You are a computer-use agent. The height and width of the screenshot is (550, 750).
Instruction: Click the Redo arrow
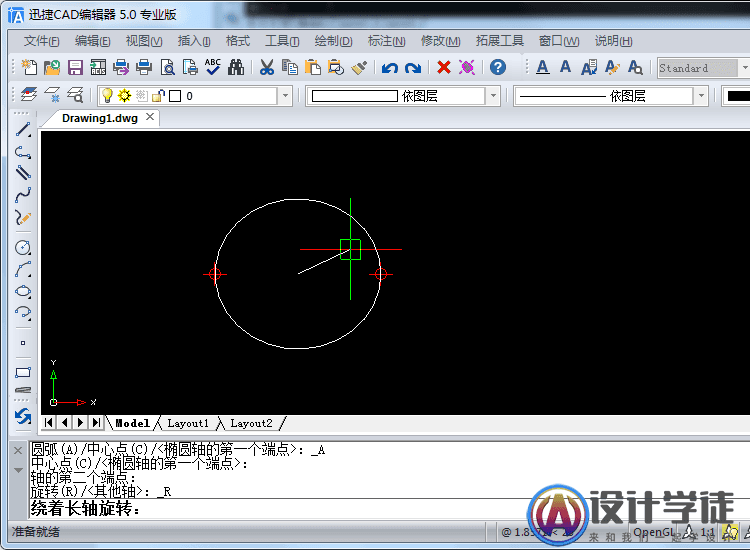[413, 68]
